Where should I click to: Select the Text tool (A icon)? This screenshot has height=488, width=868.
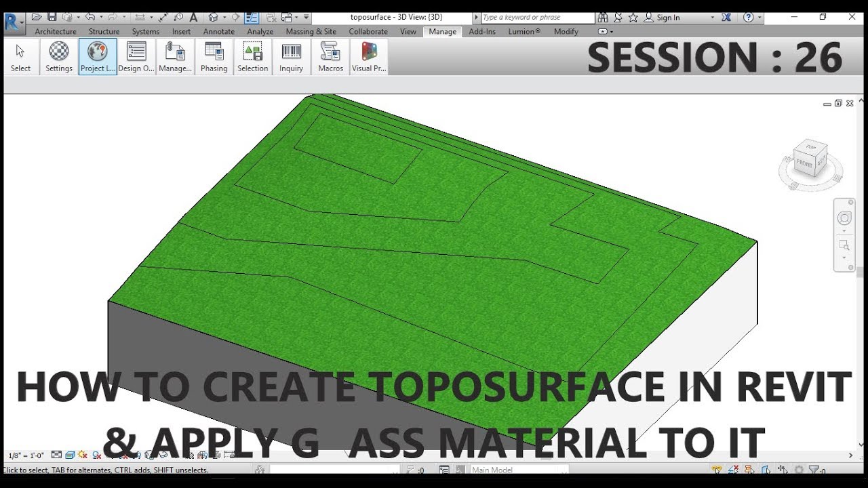coord(194,17)
